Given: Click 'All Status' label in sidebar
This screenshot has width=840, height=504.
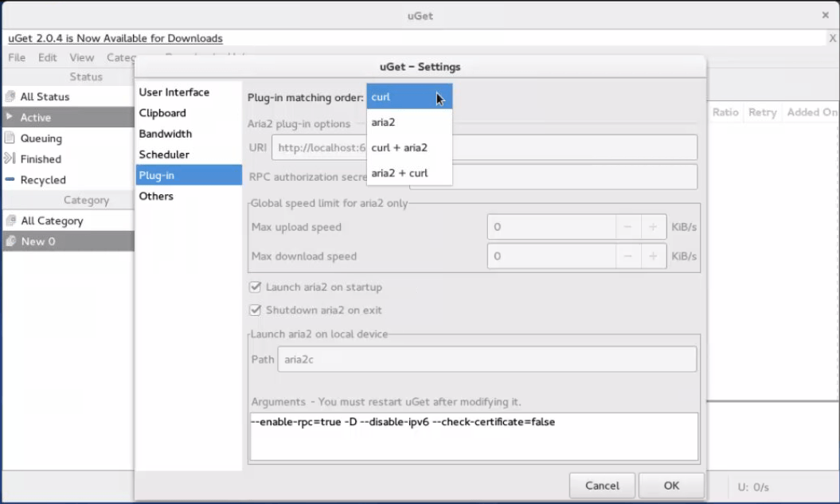Looking at the screenshot, I should pos(45,97).
